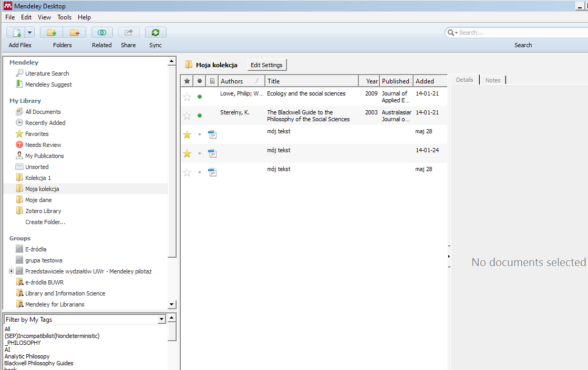Sort by the Year column header
The width and height of the screenshot is (588, 370).
pyautogui.click(x=369, y=81)
